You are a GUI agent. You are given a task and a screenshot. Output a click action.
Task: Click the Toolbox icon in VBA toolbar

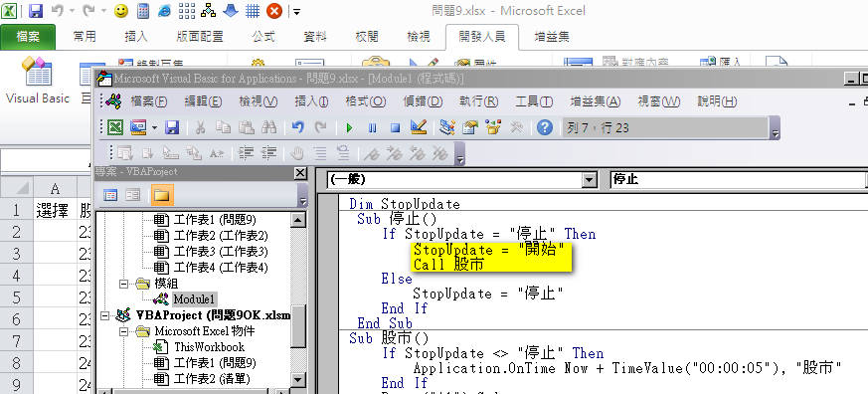tap(516, 128)
